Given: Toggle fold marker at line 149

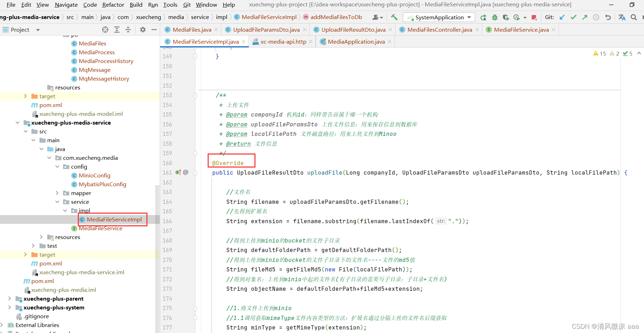Looking at the screenshot, I should click(195, 56).
